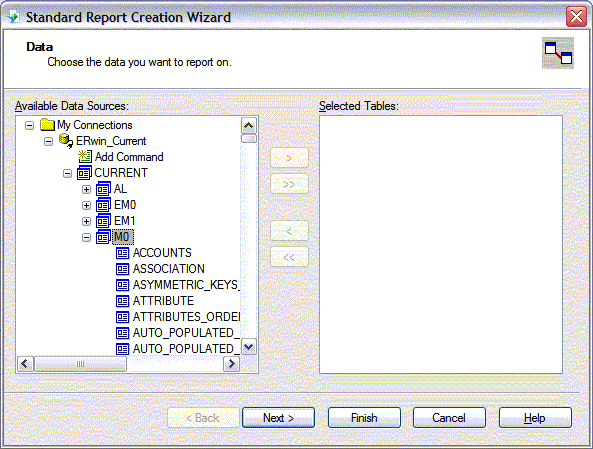The height and width of the screenshot is (449, 593).
Task: Click the linked tables icon in header
Action: pyautogui.click(x=558, y=53)
